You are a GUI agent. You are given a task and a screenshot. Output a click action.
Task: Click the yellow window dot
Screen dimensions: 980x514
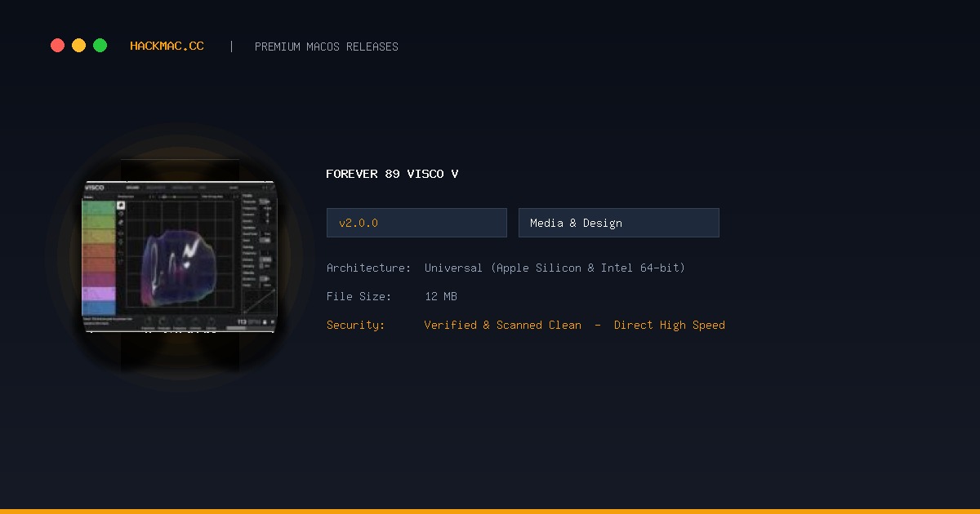point(78,46)
